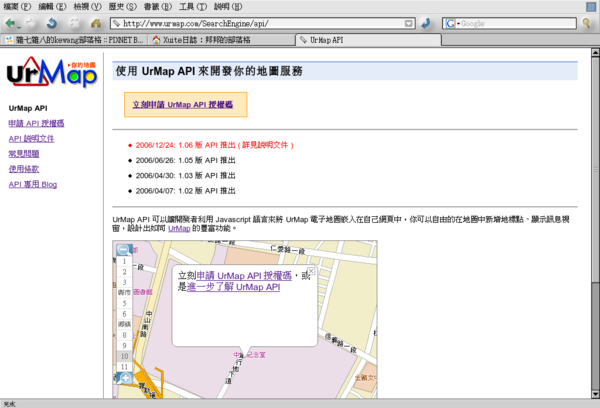The height and width of the screenshot is (408, 600).
Task: Click the page icon in the address bar
Action: (x=116, y=24)
